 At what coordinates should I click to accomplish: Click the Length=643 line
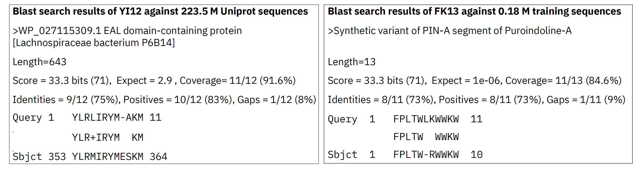[39, 62]
